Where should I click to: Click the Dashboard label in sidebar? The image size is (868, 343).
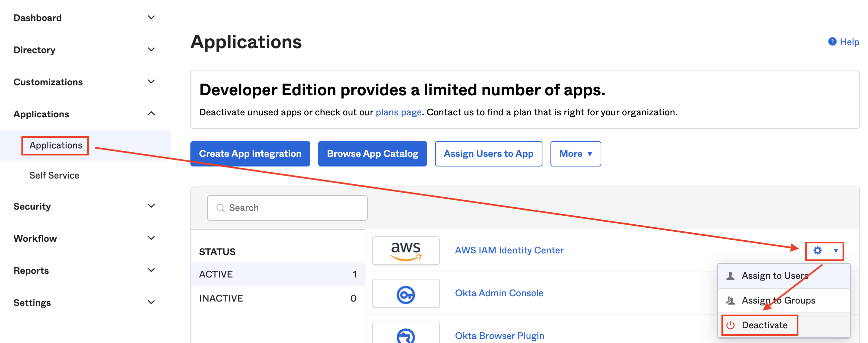(x=37, y=17)
